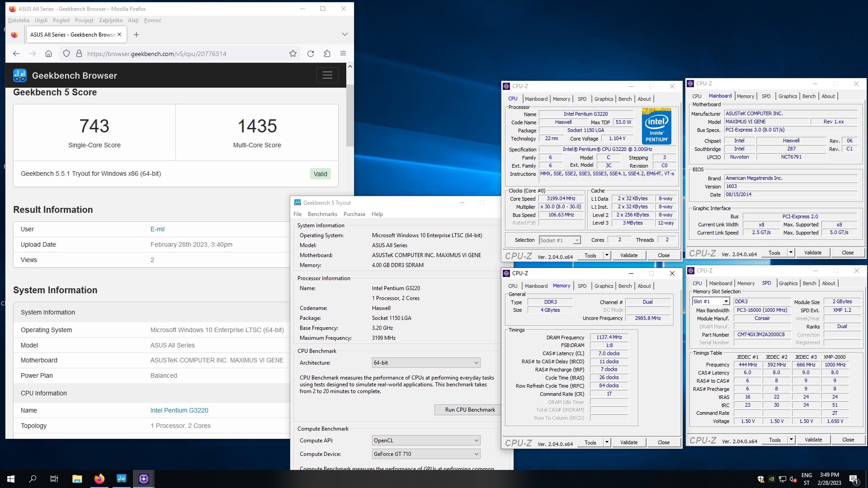Click the Firefox back arrow
This screenshot has width=868, height=488.
pyautogui.click(x=16, y=53)
